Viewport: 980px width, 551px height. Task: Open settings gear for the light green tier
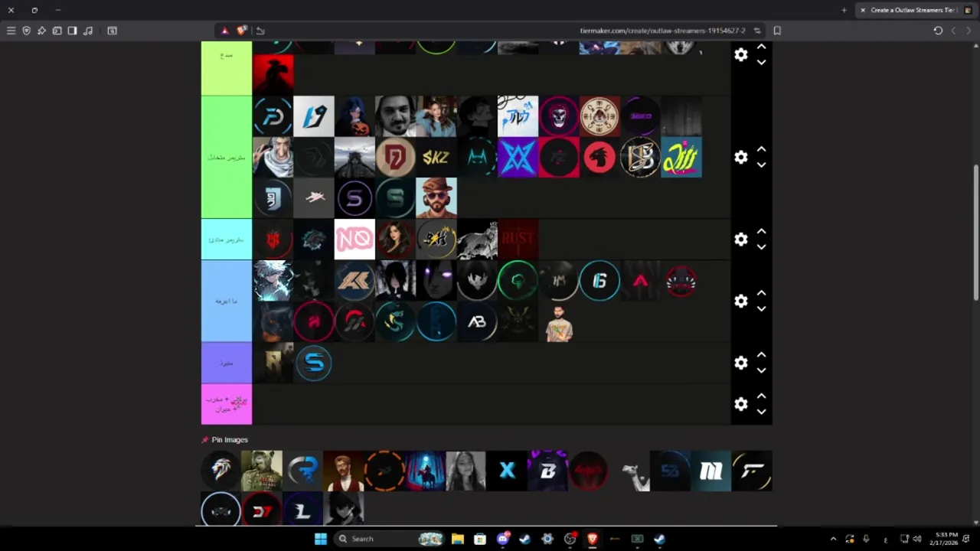tap(740, 157)
